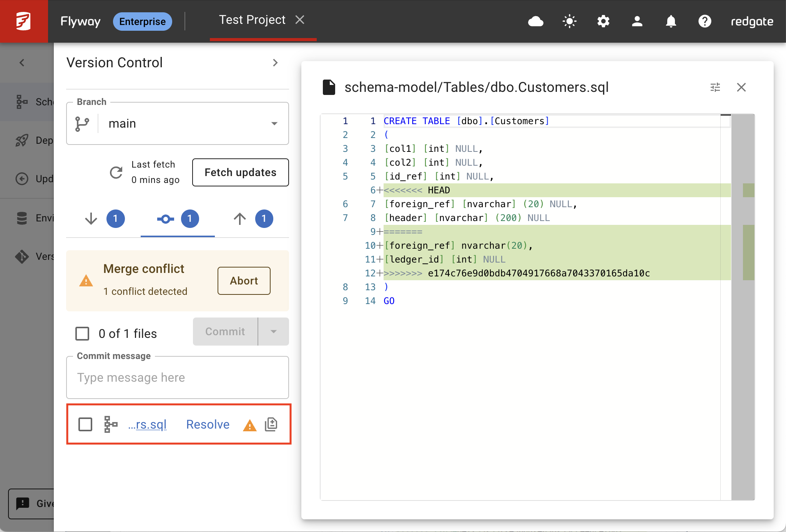Toggle the light theme sun icon
The width and height of the screenshot is (786, 532).
(569, 21)
